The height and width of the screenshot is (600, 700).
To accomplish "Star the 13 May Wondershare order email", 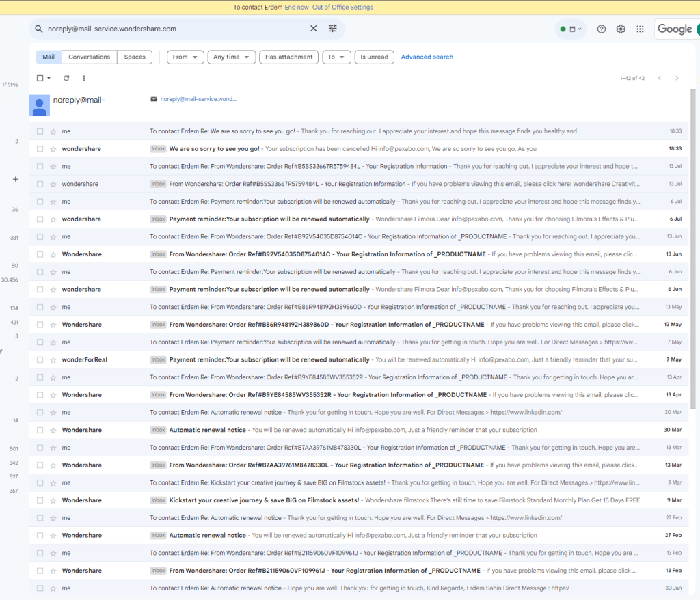I will (53, 325).
